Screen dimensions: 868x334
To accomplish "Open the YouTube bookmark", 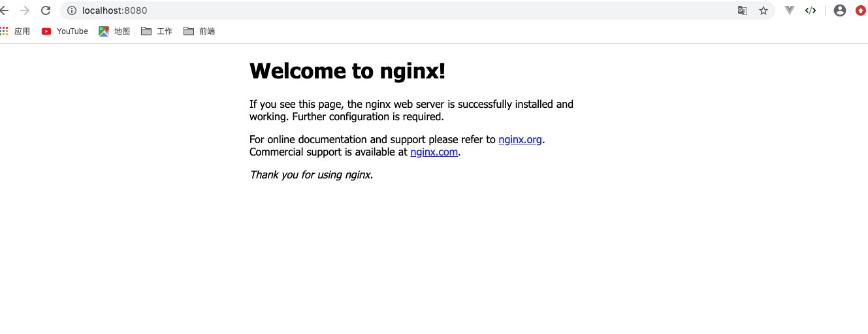I will 65,31.
